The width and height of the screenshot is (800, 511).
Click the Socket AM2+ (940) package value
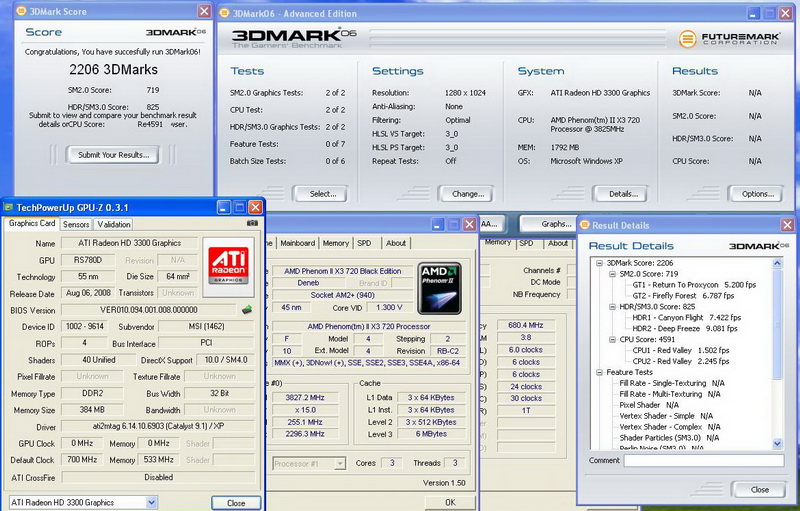click(x=342, y=295)
